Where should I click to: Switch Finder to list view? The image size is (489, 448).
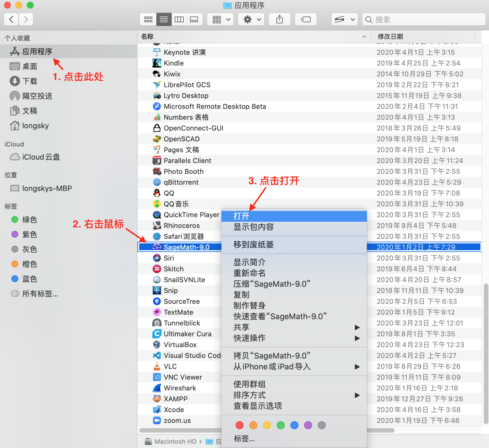pos(164,19)
